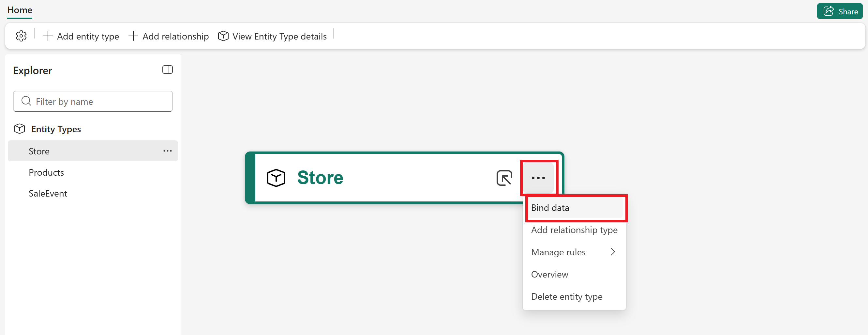
Task: Click the Entity Types cube icon
Action: [20, 129]
